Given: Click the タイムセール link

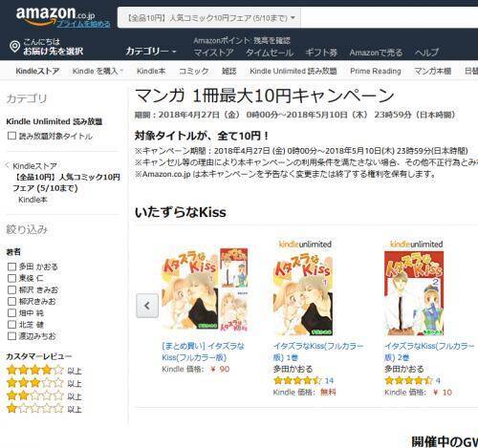Looking at the screenshot, I should [270, 53].
